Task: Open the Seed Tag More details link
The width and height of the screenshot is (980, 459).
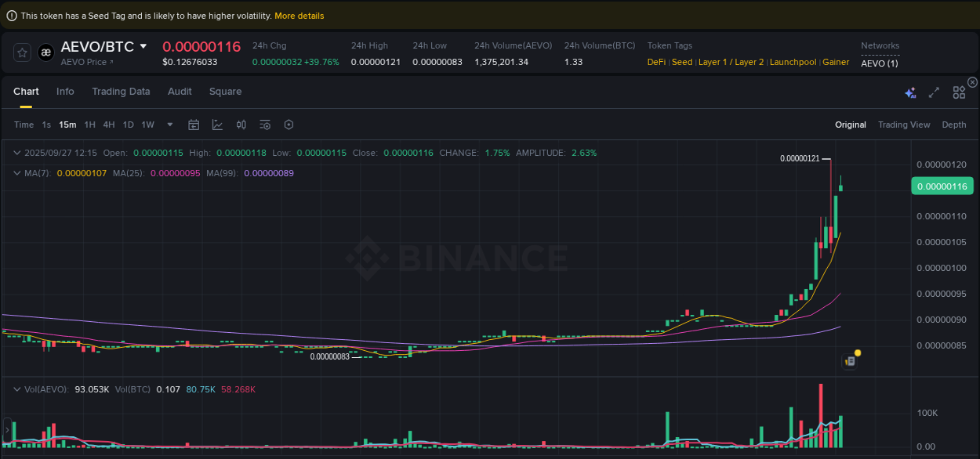Action: pyautogui.click(x=299, y=15)
